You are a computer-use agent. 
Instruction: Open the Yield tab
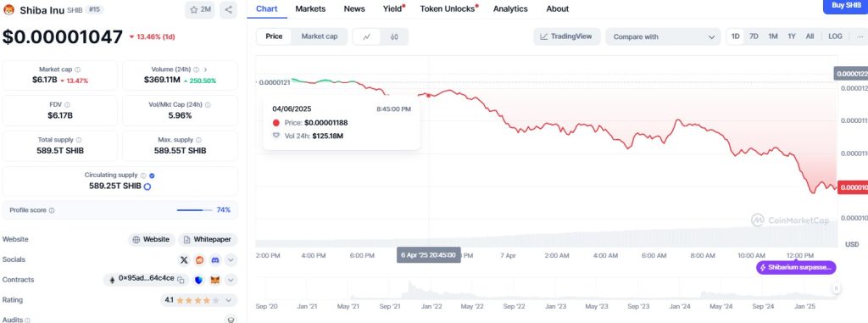click(393, 8)
